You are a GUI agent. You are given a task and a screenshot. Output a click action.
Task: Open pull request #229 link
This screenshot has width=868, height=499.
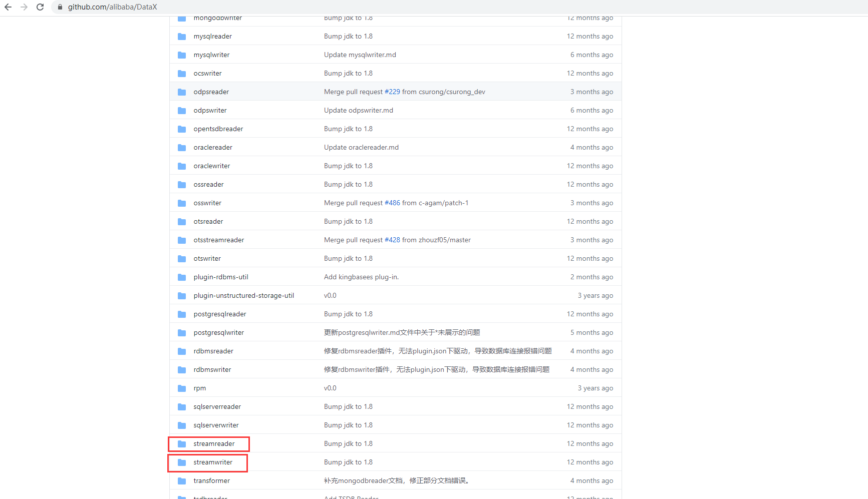tap(392, 92)
